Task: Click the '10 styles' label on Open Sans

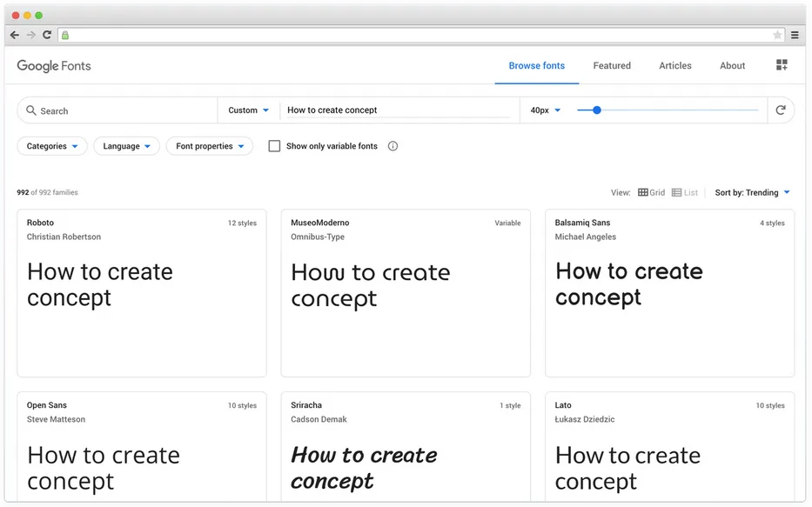Action: 242,405
